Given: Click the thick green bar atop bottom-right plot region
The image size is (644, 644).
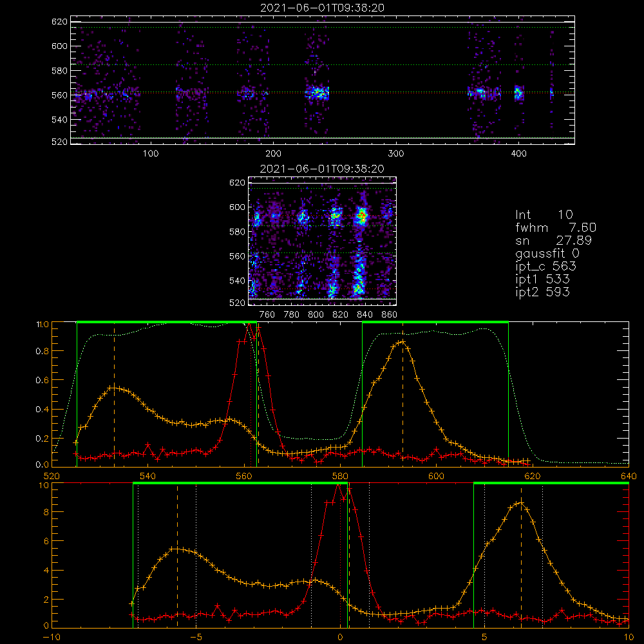Looking at the screenshot, I should tap(551, 483).
